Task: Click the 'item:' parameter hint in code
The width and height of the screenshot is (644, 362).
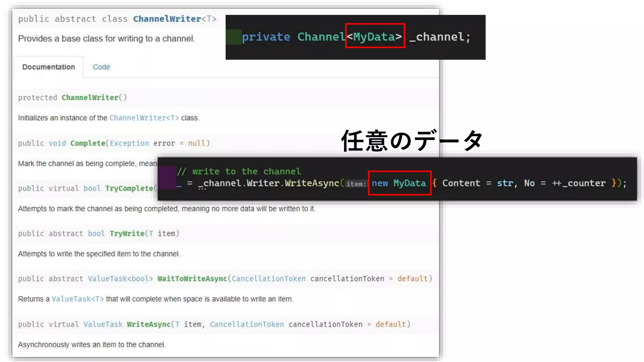Action: (356, 184)
